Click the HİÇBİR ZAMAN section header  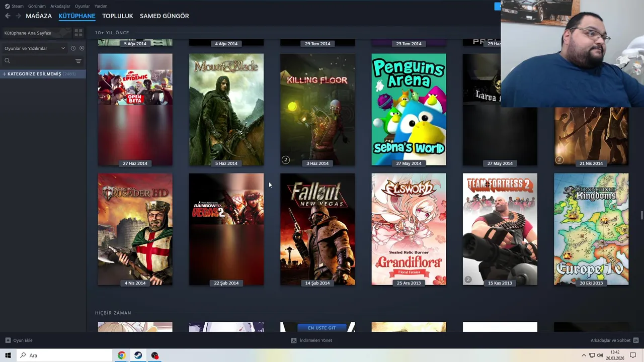(113, 313)
